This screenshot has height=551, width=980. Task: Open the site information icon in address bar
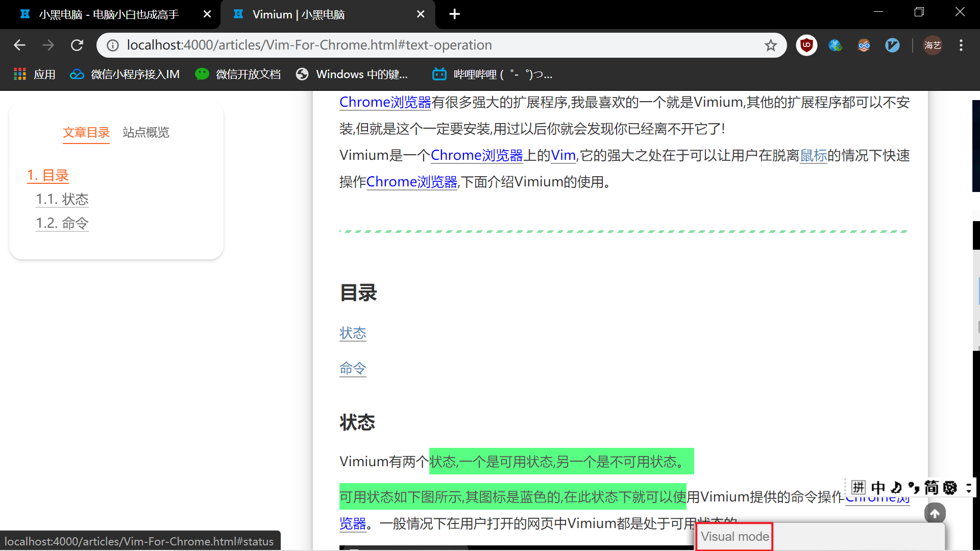pos(113,45)
